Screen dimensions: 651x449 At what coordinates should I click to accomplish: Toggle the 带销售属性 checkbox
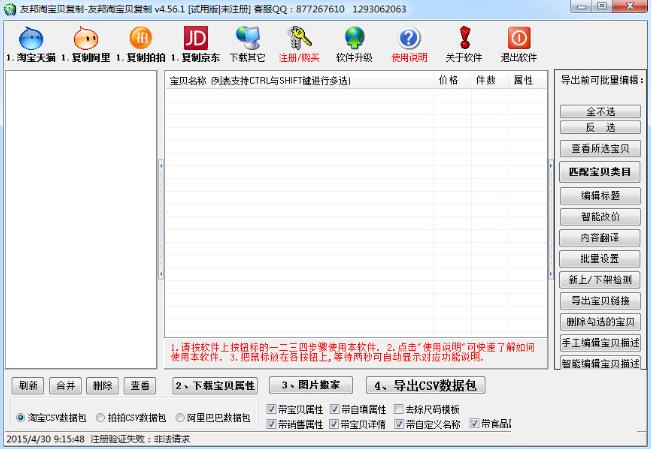[272, 424]
